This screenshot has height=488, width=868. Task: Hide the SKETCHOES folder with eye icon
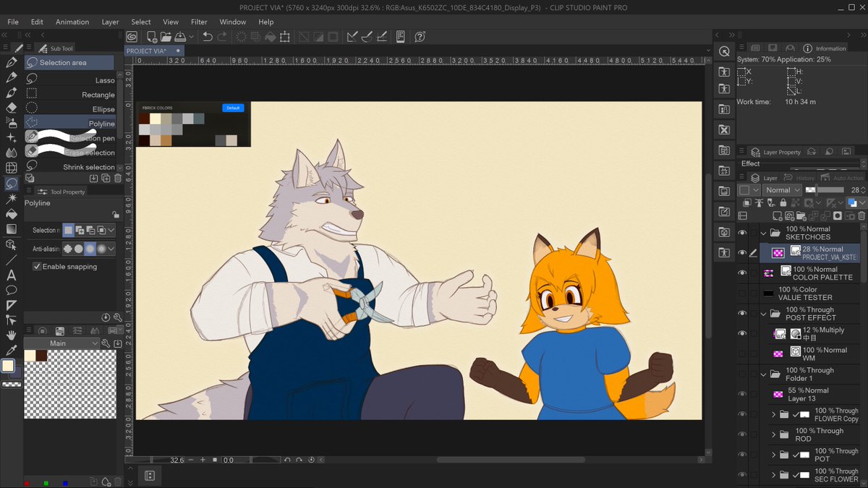coord(742,233)
